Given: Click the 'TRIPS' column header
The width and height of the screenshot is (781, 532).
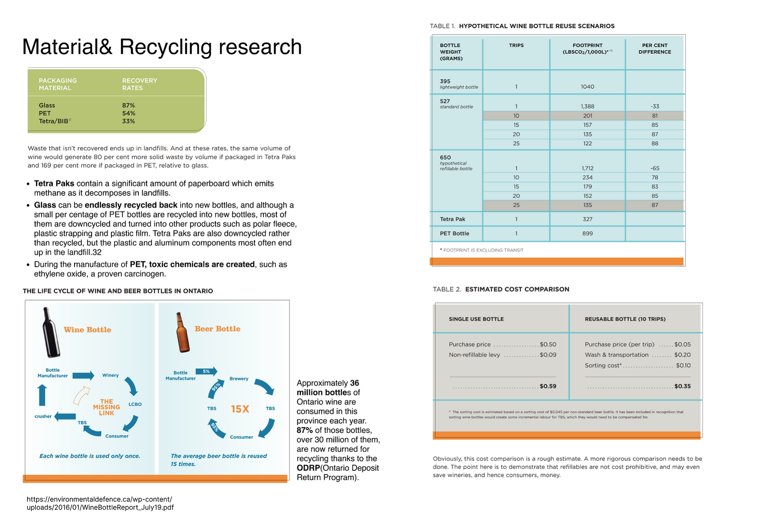Looking at the screenshot, I should tap(516, 45).
